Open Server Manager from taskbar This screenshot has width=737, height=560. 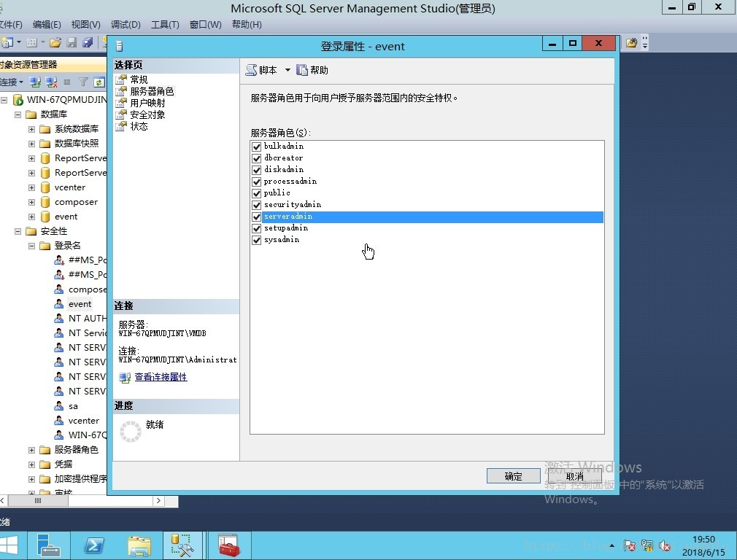pyautogui.click(x=48, y=546)
